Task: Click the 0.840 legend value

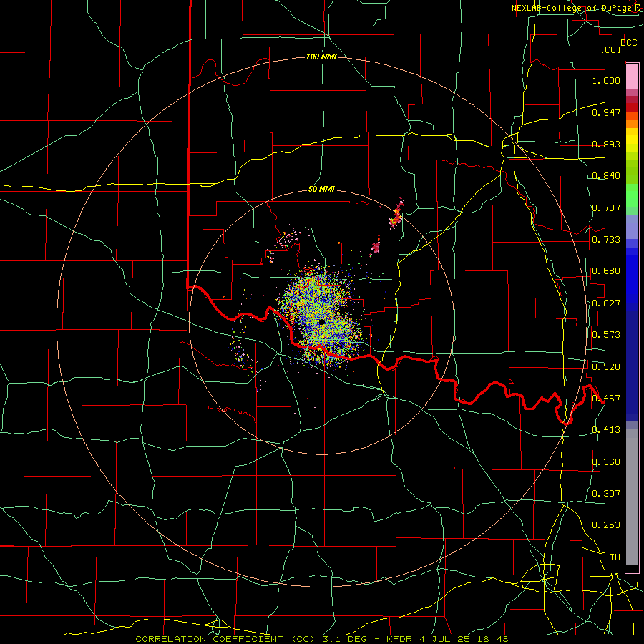Action: point(606,176)
